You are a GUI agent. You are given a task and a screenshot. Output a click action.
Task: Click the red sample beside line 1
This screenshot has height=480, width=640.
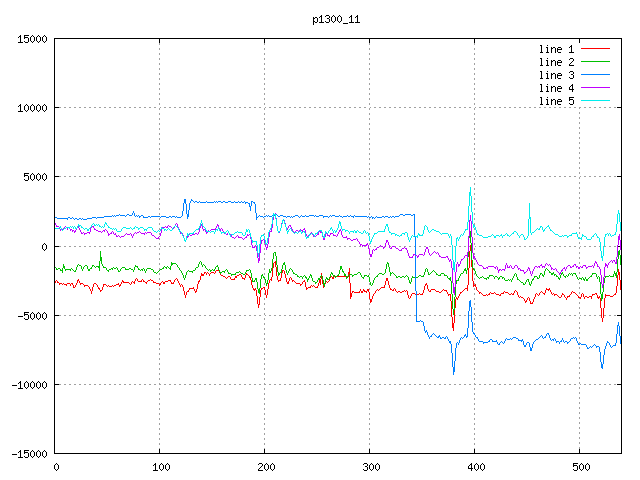pos(595,49)
